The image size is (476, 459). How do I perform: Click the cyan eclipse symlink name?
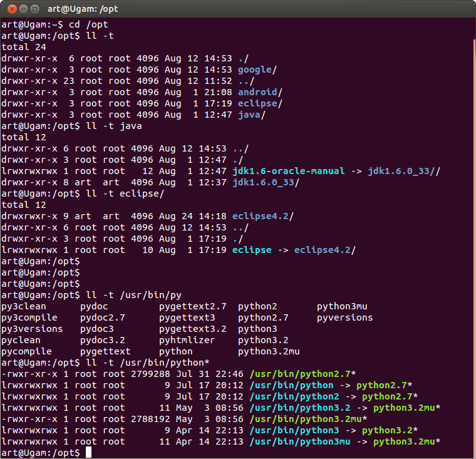coord(252,250)
